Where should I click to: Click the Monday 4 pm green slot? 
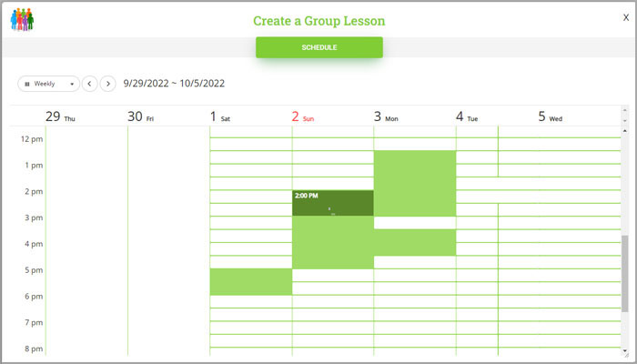pos(414,243)
